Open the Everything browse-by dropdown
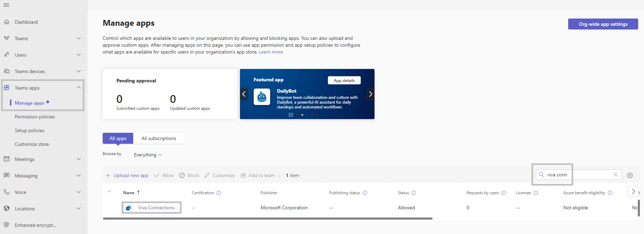Viewport: 644px width, 234px height. click(148, 155)
